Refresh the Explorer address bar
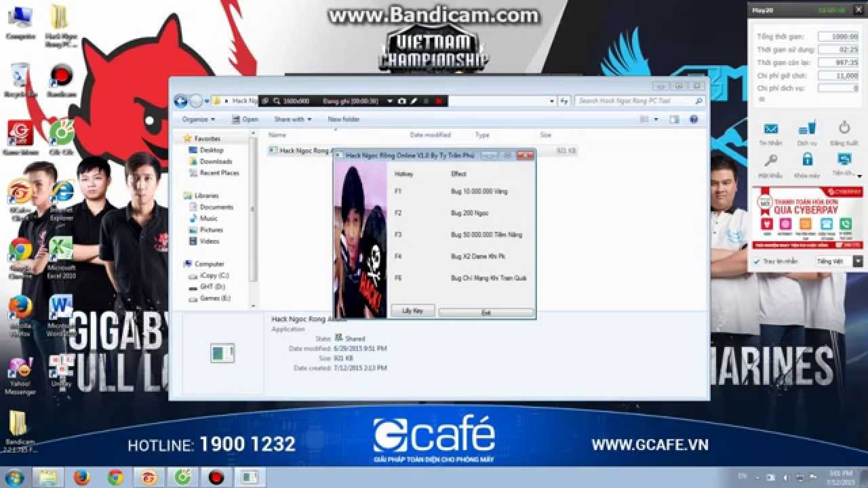This screenshot has width=868, height=488. coord(564,101)
